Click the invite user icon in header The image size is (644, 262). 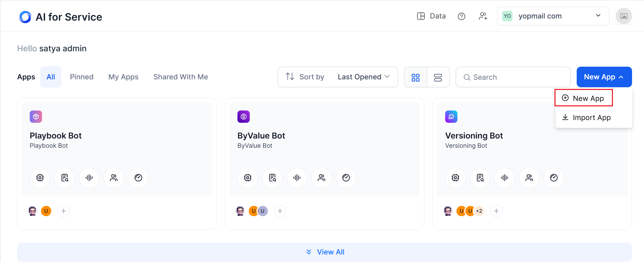point(483,16)
